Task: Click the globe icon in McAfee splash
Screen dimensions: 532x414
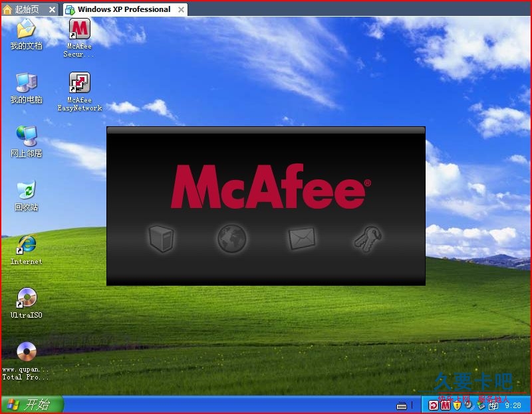Action: click(x=231, y=239)
